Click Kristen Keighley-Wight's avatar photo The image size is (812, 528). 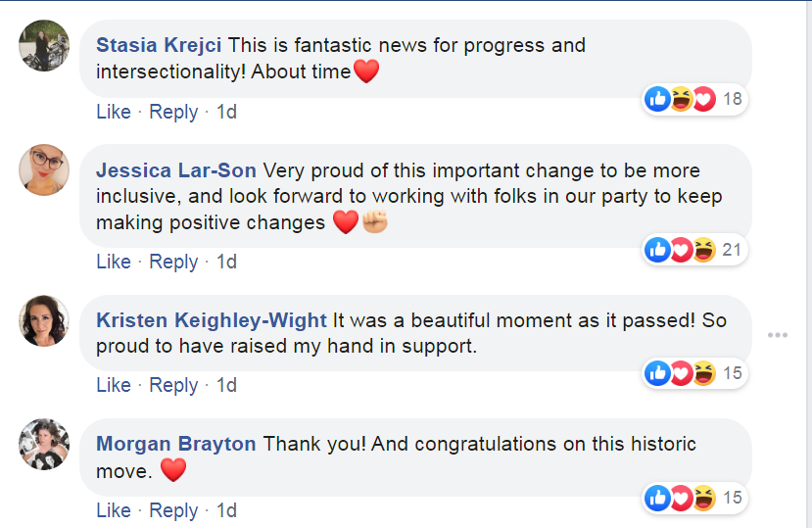coord(44,320)
